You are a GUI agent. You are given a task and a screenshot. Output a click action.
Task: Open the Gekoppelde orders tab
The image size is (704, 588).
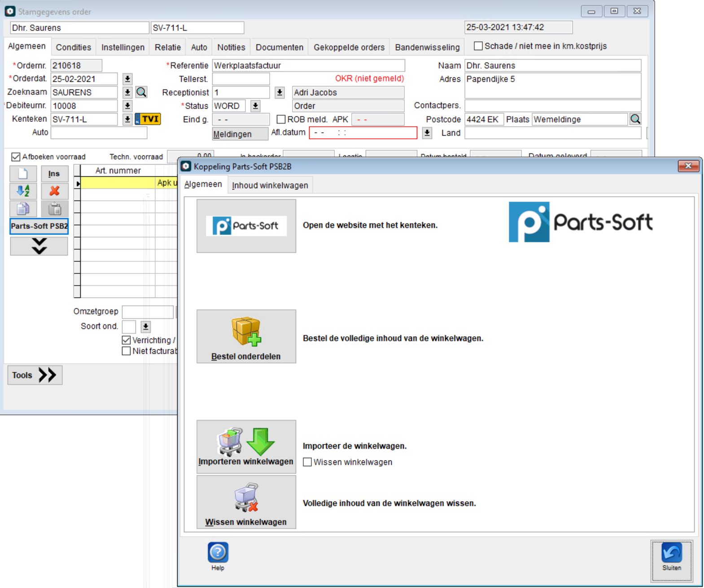pos(349,47)
